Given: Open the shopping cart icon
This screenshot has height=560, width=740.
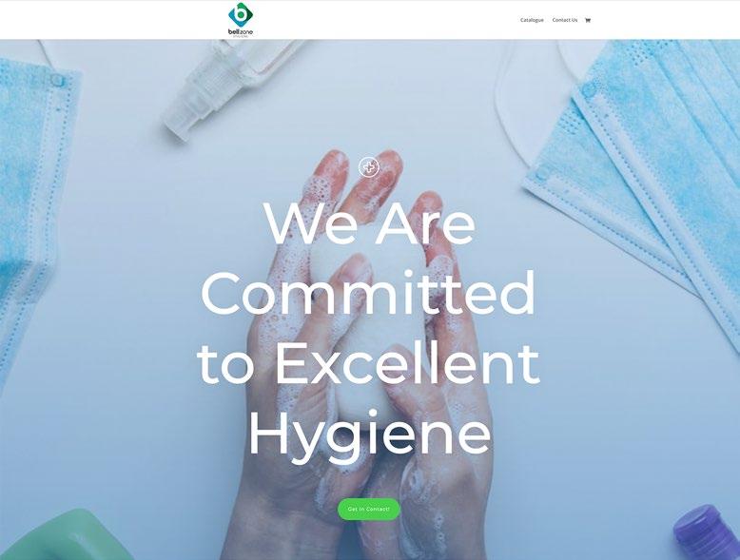Looking at the screenshot, I should coord(588,20).
